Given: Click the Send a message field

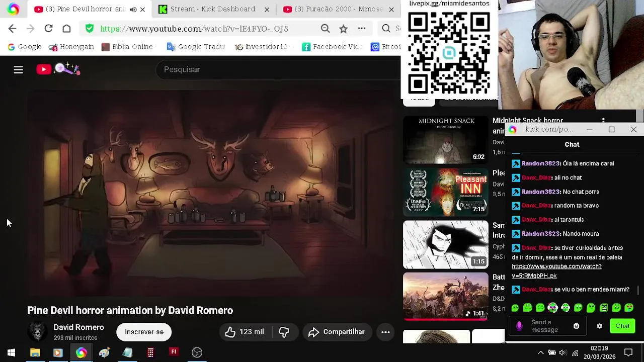Looking at the screenshot, I should [548, 326].
